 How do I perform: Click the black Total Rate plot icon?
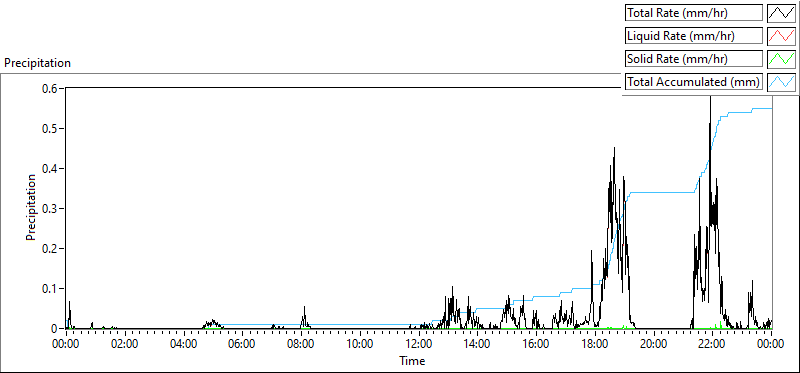click(781, 13)
